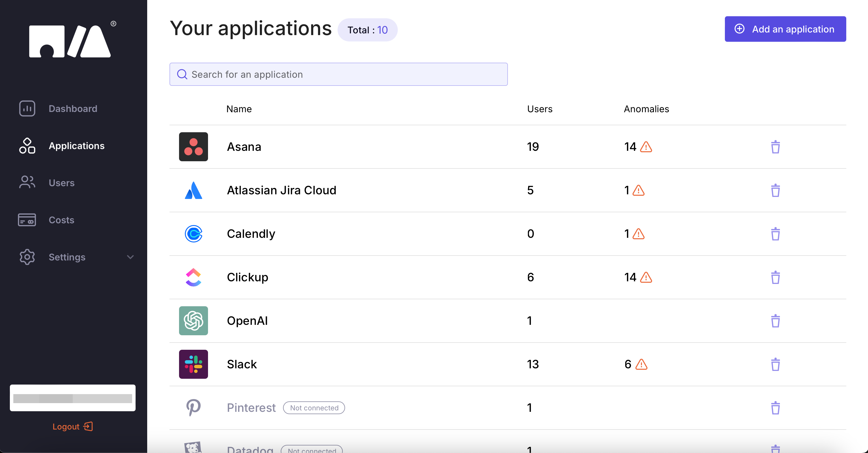Open the Users menu item
Viewport: 868px width, 453px height.
pyautogui.click(x=62, y=183)
